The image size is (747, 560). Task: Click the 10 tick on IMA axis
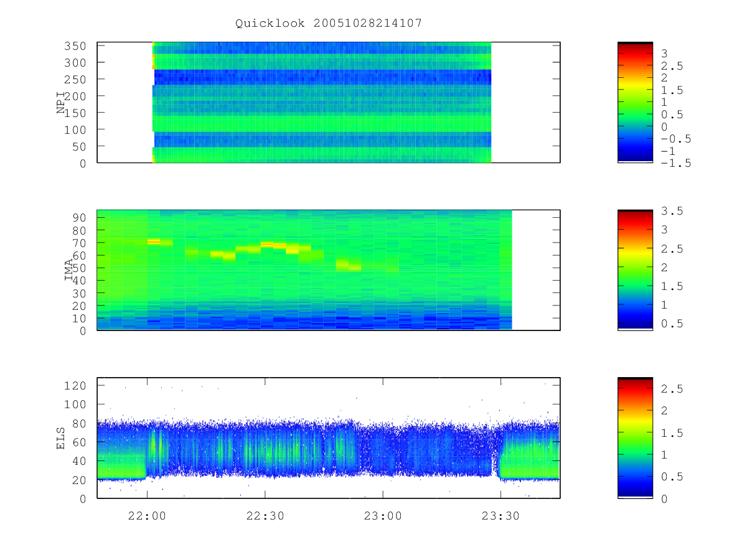[x=81, y=319]
